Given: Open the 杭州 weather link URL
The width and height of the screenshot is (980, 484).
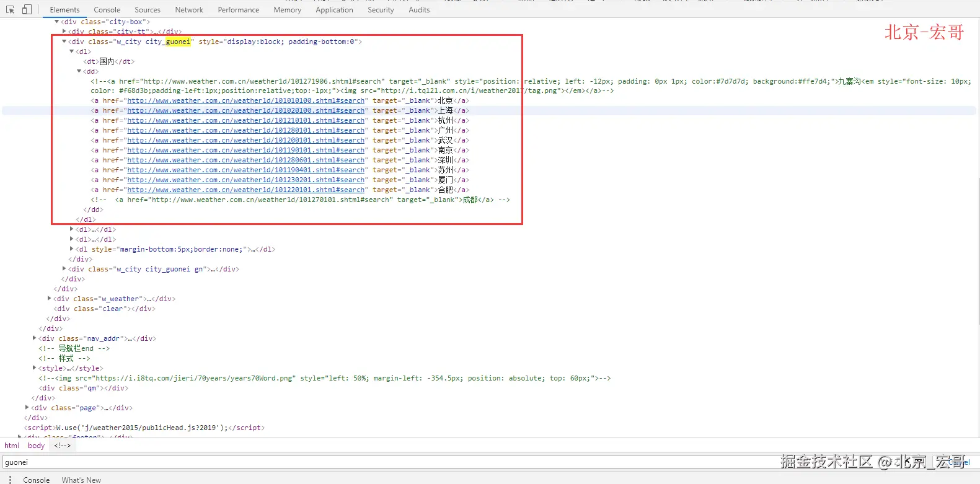Looking at the screenshot, I should pyautogui.click(x=246, y=120).
